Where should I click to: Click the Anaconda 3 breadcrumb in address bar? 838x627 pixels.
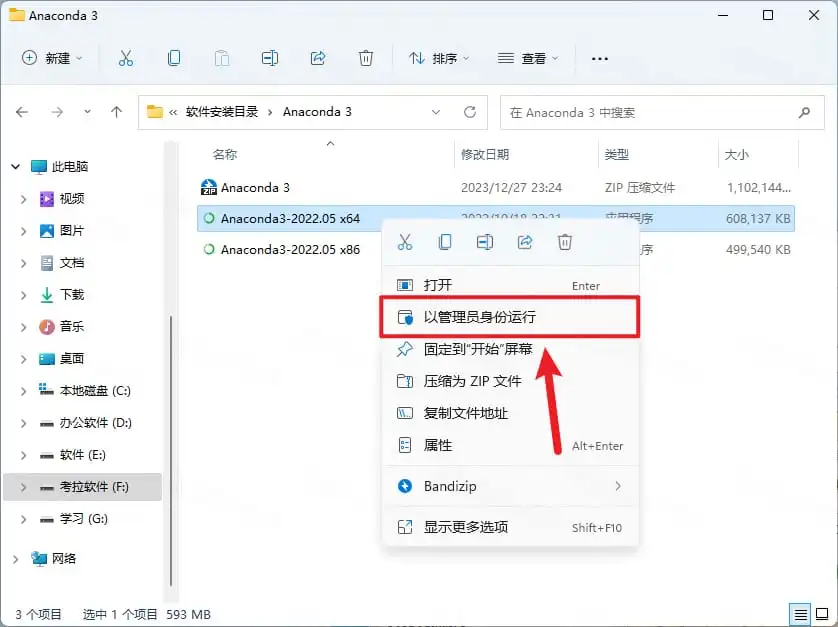click(317, 112)
